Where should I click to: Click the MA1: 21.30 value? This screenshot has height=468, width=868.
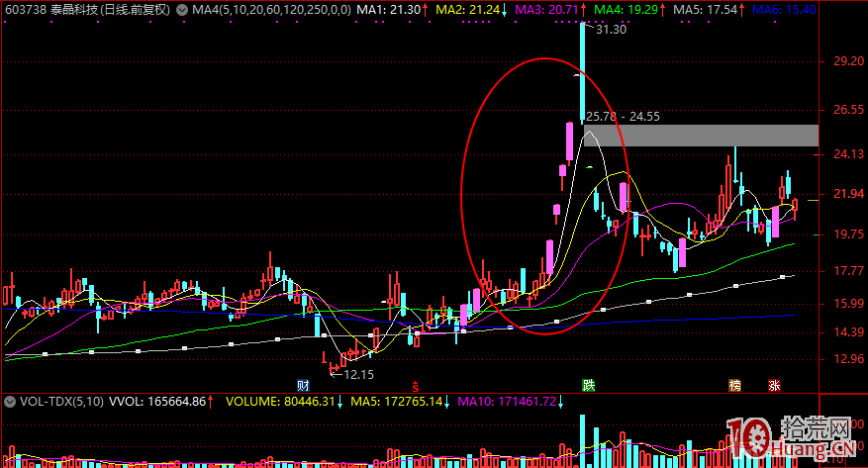[389, 10]
